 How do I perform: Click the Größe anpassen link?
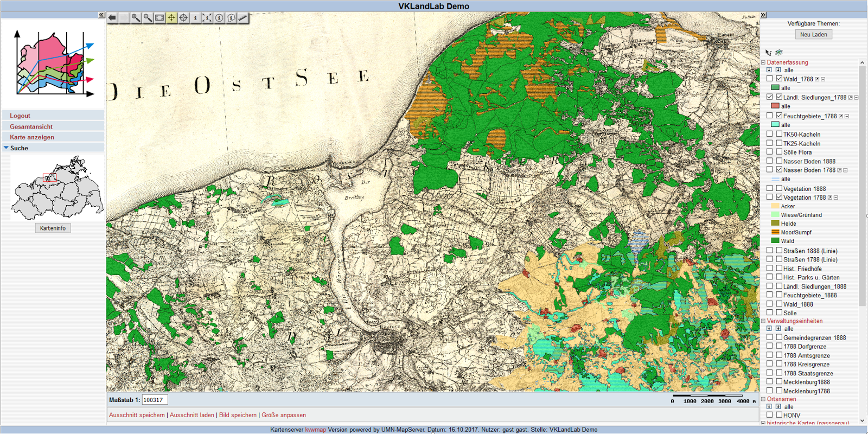[x=284, y=415]
